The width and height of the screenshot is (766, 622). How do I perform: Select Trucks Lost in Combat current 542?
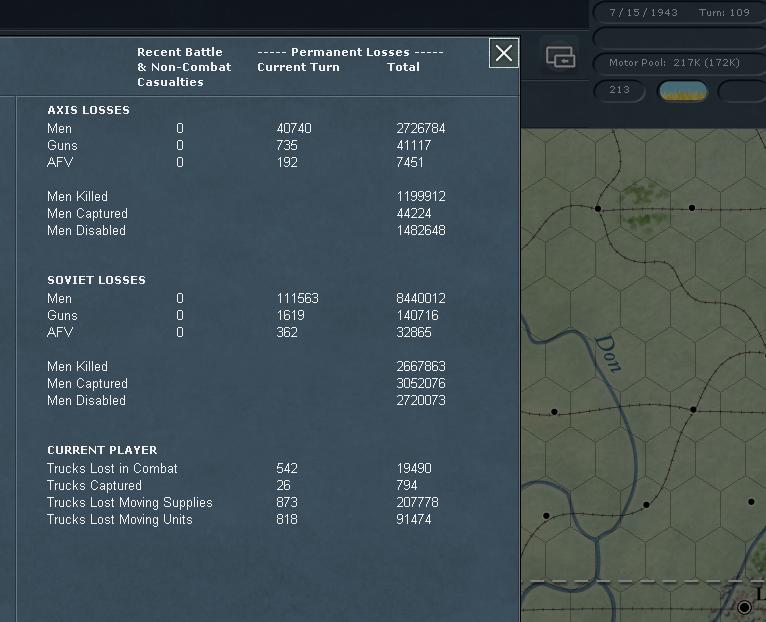287,469
